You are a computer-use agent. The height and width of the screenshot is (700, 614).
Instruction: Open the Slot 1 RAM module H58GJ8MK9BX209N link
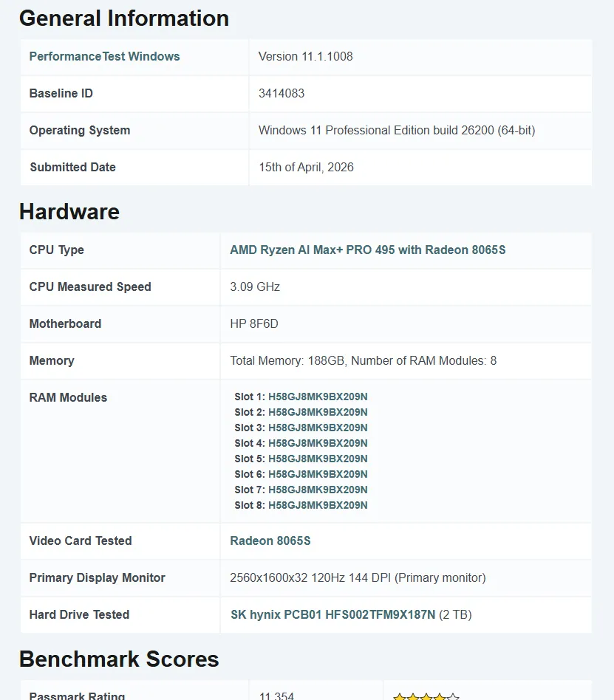point(318,397)
